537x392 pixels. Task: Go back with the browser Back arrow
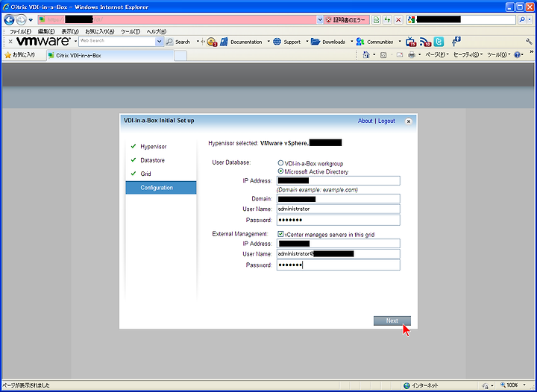coord(9,20)
